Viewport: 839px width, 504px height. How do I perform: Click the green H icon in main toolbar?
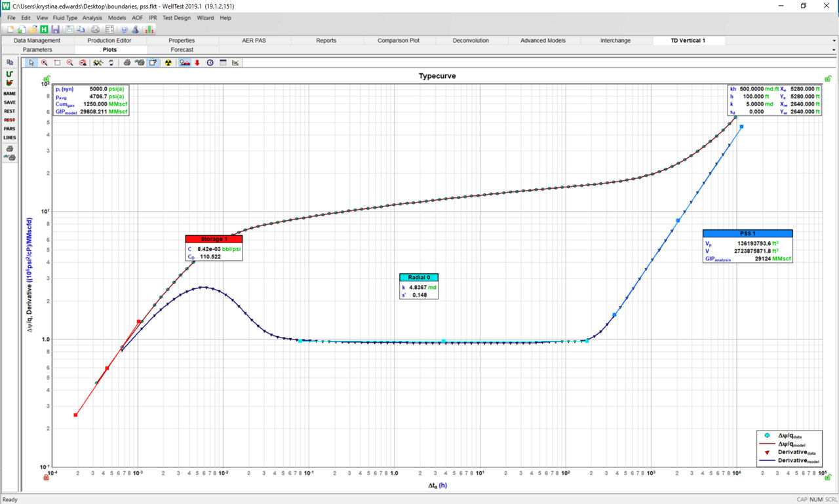(44, 29)
